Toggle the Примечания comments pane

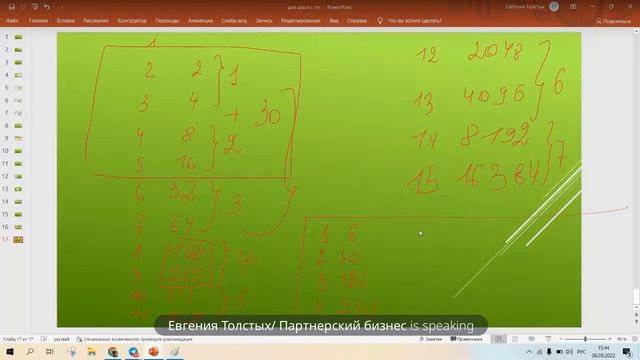[x=466, y=339]
